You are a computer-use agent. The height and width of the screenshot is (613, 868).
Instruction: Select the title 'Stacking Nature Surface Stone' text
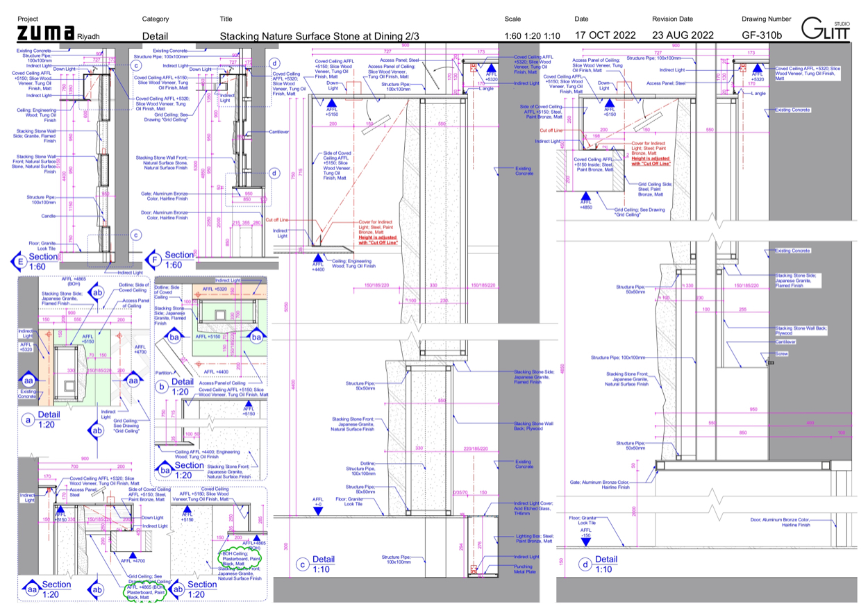tap(319, 35)
